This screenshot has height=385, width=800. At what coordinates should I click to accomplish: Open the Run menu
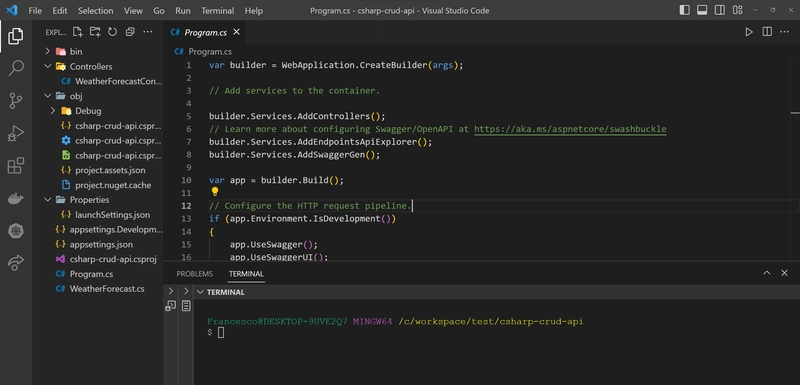[x=183, y=10]
